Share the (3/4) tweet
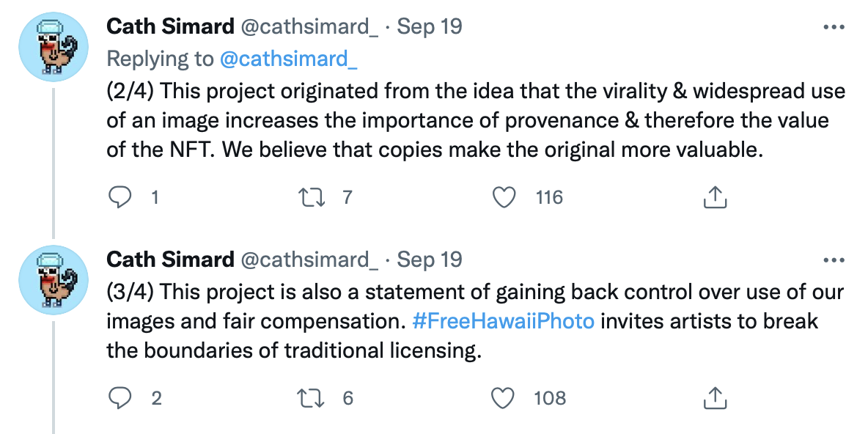 tap(714, 397)
